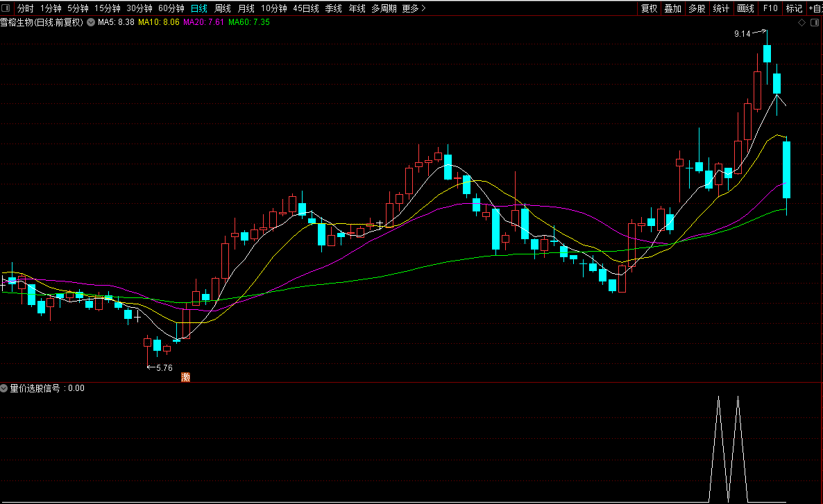The width and height of the screenshot is (823, 504).
Task: Select the 季线 quarterly chart tab
Action: [333, 8]
